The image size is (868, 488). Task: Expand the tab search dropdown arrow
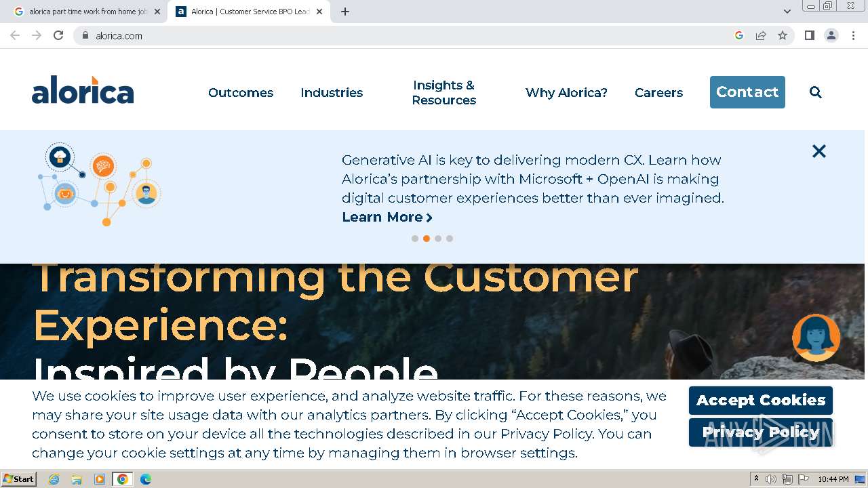[787, 12]
